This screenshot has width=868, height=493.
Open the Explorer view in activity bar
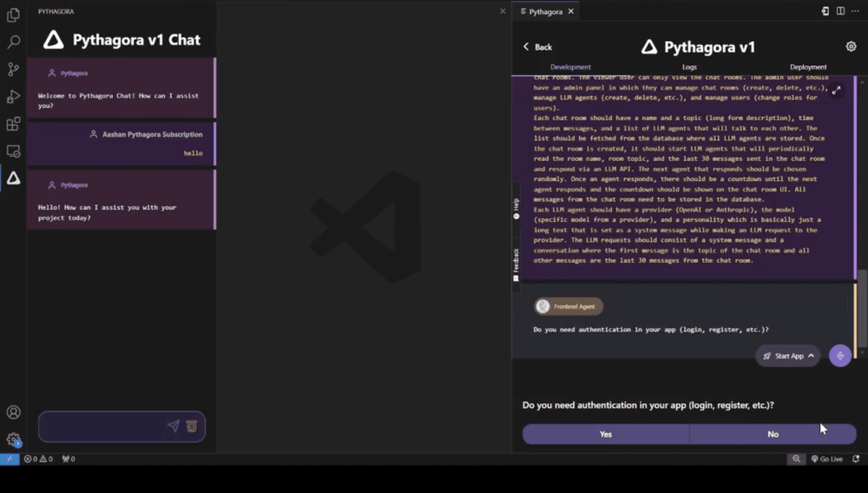click(x=13, y=15)
